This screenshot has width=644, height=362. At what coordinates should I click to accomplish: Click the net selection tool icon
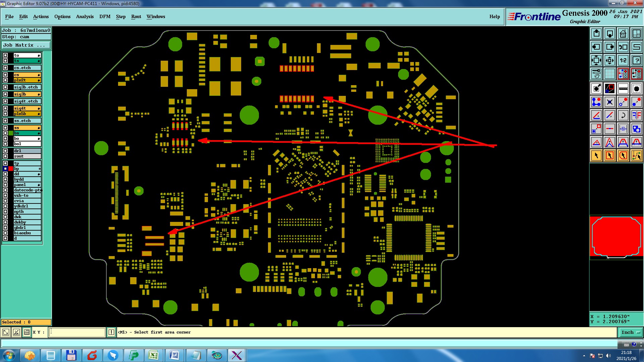tap(636, 156)
